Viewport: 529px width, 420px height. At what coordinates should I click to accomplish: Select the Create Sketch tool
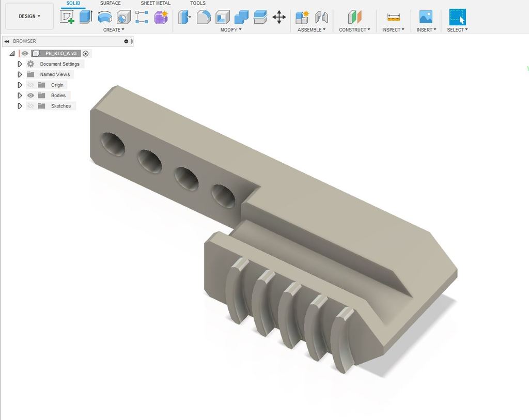(68, 18)
